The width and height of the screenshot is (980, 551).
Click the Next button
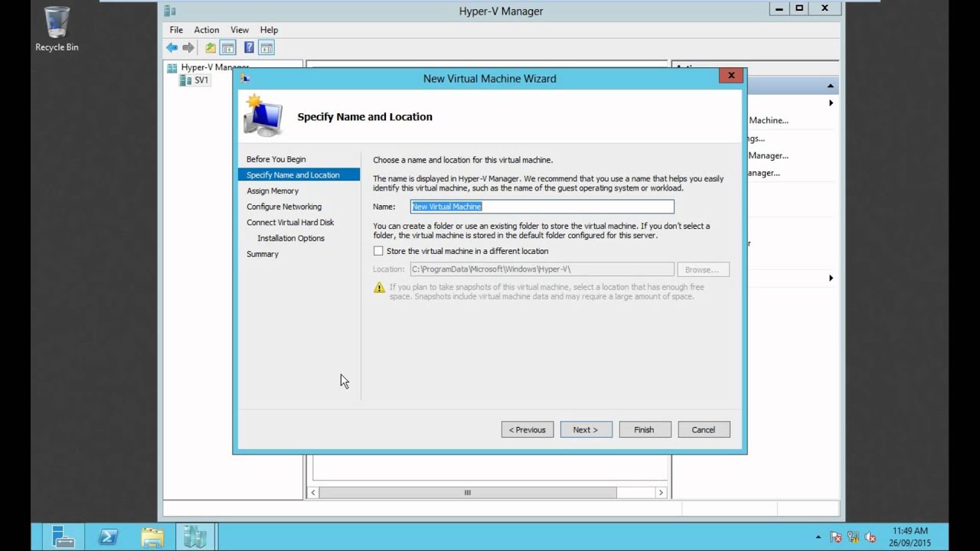point(586,429)
